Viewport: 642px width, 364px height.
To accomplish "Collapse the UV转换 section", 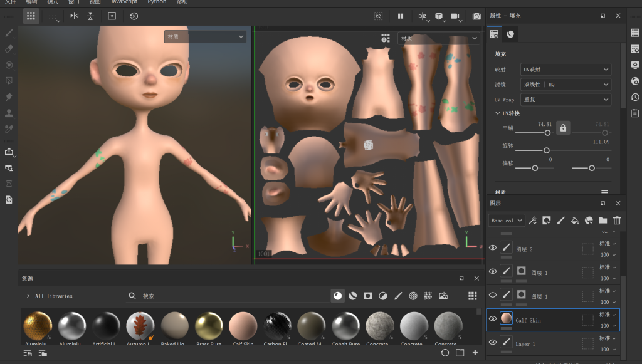I will [497, 113].
